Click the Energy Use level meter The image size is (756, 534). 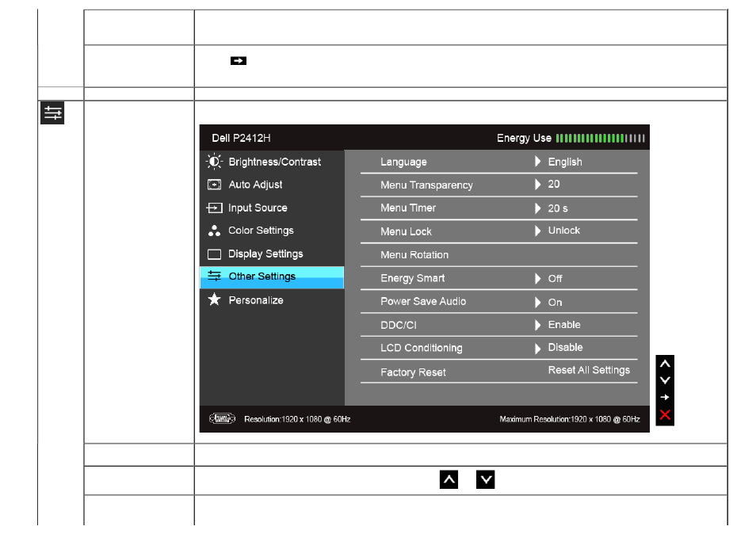(x=600, y=139)
